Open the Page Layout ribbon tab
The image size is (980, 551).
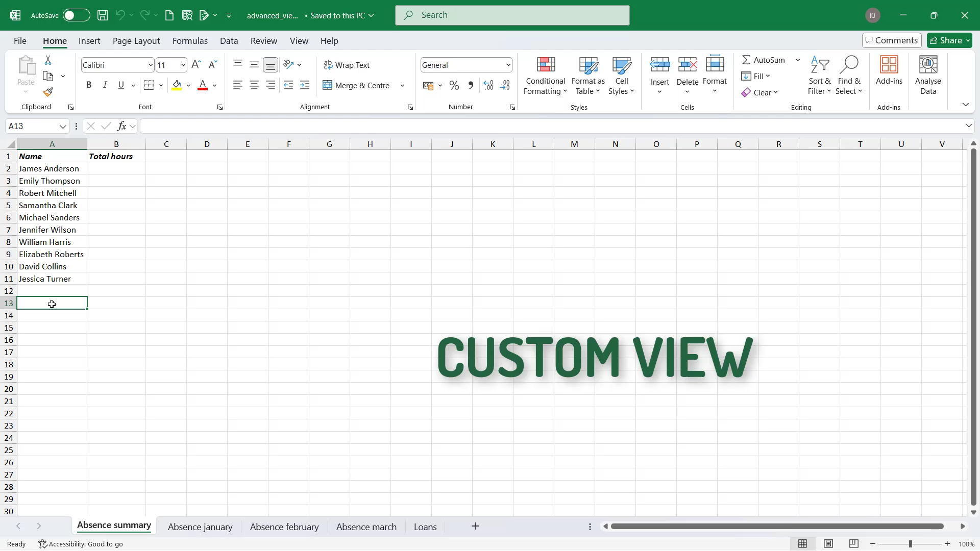tap(136, 41)
